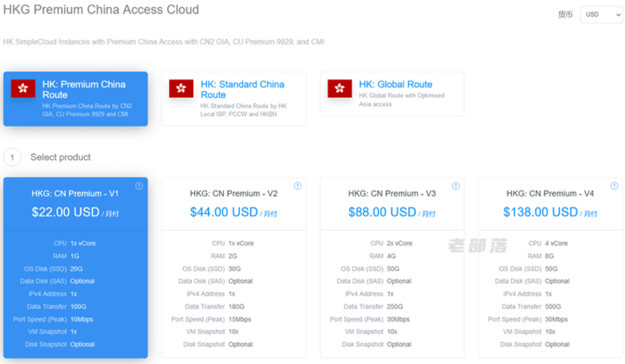
Task: Click the Select product heading
Action: coord(61,157)
